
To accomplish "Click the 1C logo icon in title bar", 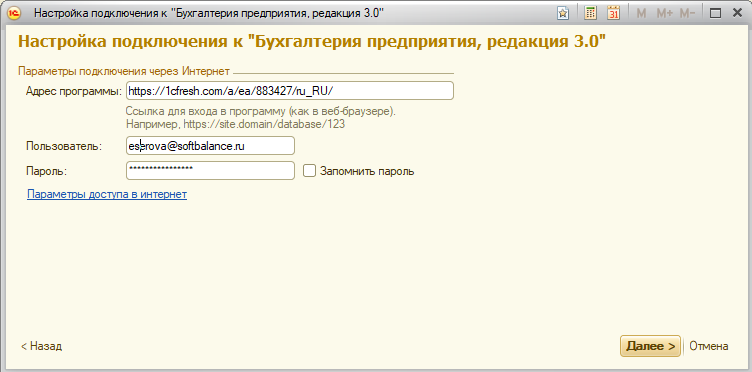I will point(15,13).
